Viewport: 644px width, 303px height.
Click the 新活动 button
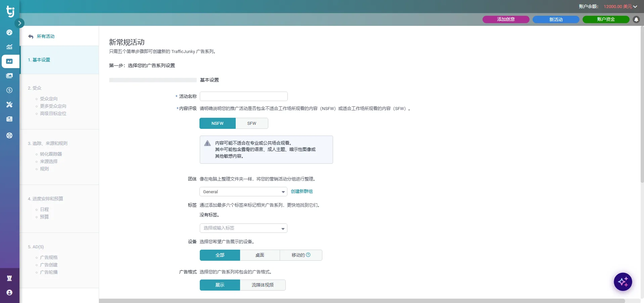pos(556,19)
